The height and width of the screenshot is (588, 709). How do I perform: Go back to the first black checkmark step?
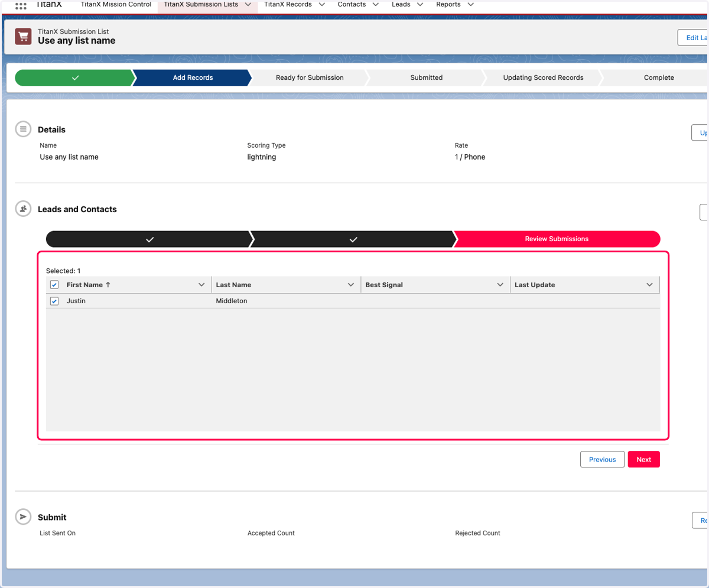[x=149, y=239]
